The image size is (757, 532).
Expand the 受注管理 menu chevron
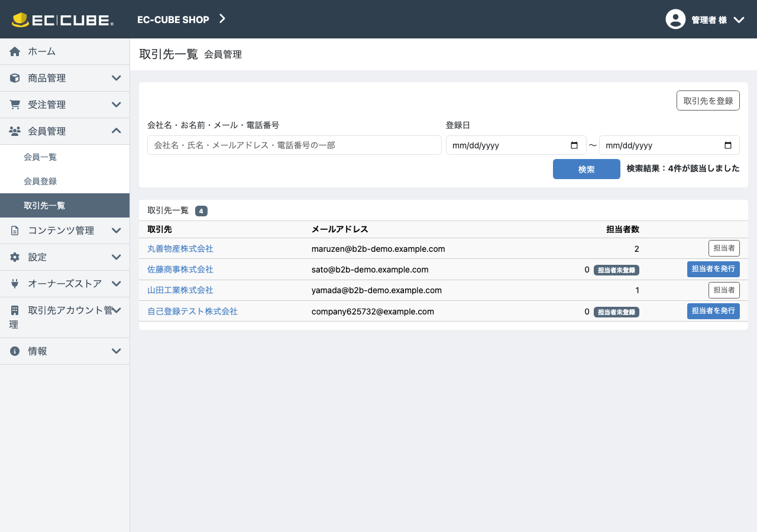[x=117, y=105]
